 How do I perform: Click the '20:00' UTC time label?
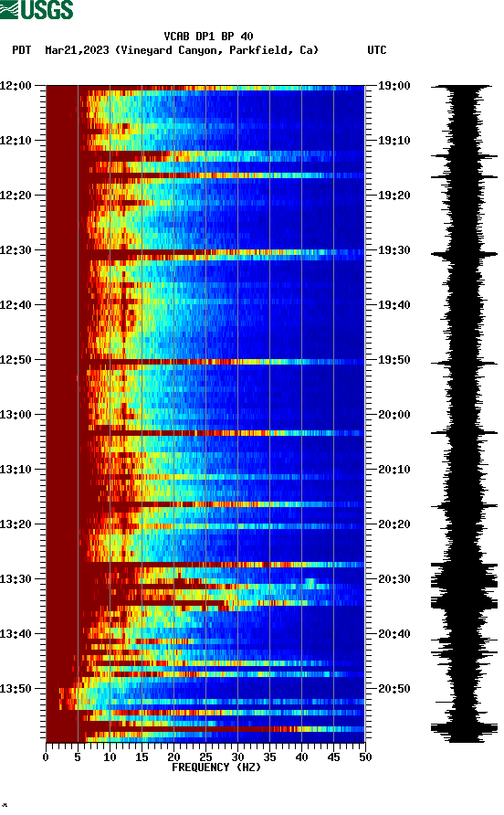click(394, 415)
